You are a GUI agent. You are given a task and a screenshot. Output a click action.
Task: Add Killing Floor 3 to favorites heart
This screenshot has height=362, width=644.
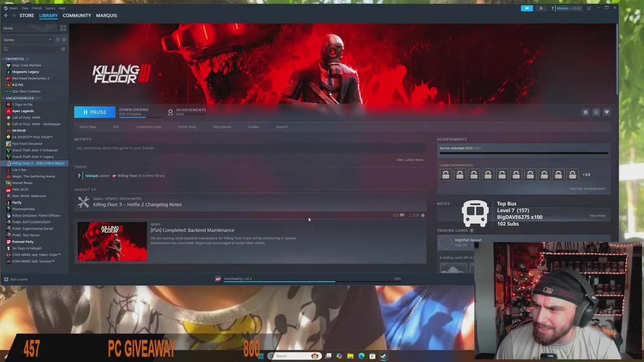pyautogui.click(x=607, y=112)
